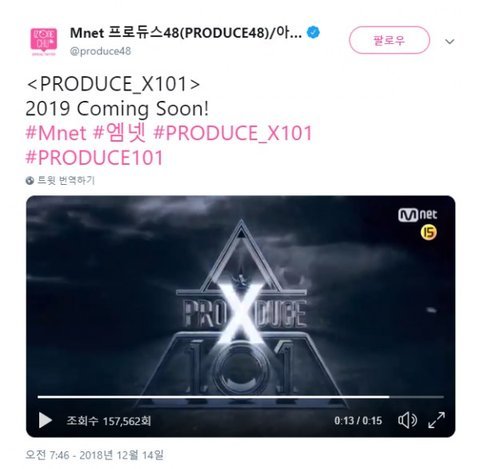Click the @produce48 handle
Viewport: 480px width, 469px height.
(x=100, y=51)
